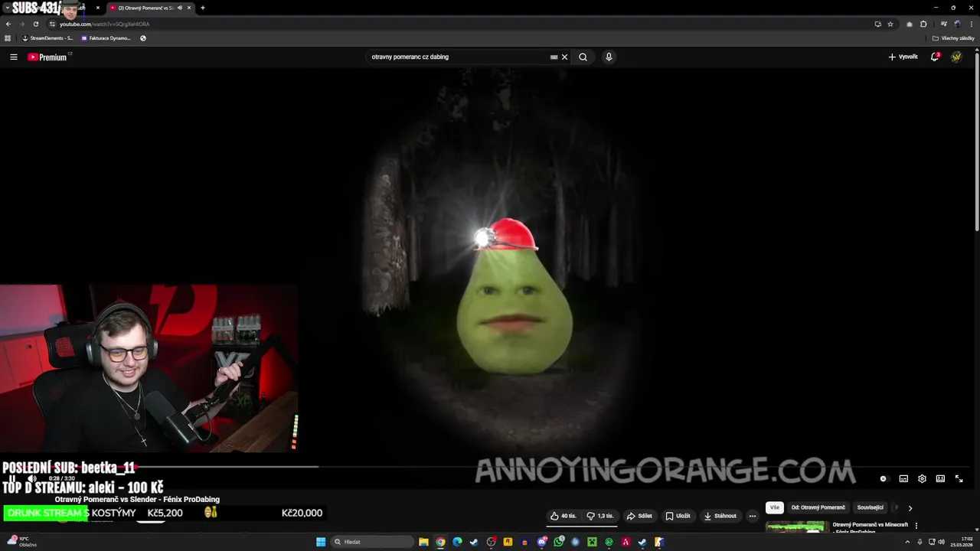Viewport: 980px width, 551px height.
Task: Show next filter chips with arrow
Action: pyautogui.click(x=910, y=508)
